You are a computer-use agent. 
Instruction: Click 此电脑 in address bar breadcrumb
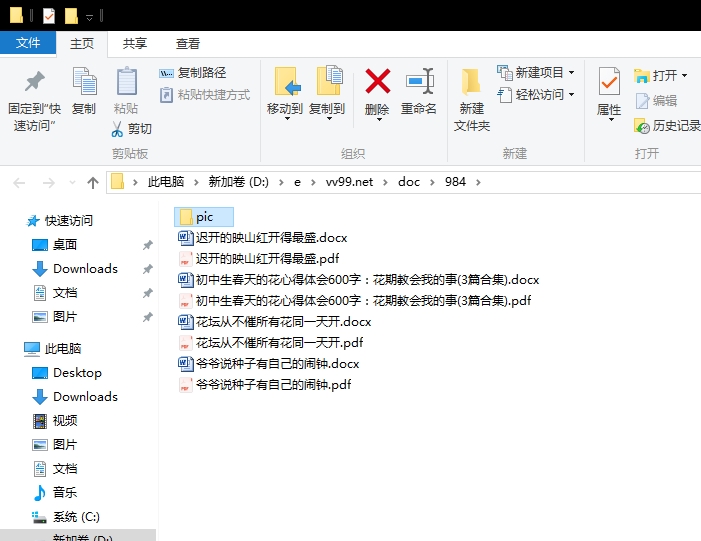pos(166,182)
